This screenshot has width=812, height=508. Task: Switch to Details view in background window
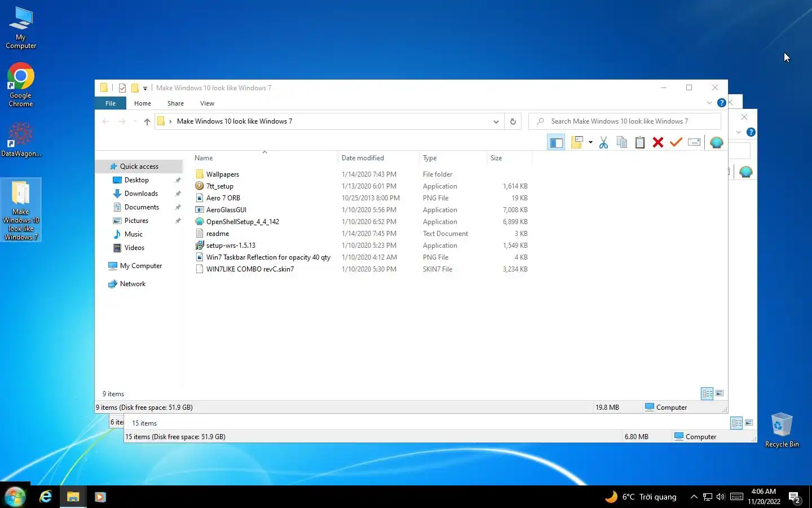coord(736,423)
